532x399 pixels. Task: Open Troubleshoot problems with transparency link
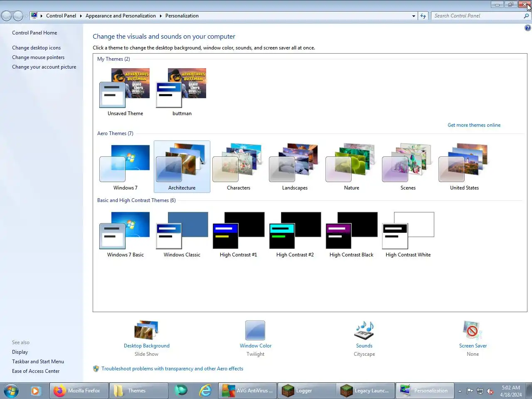click(x=172, y=369)
